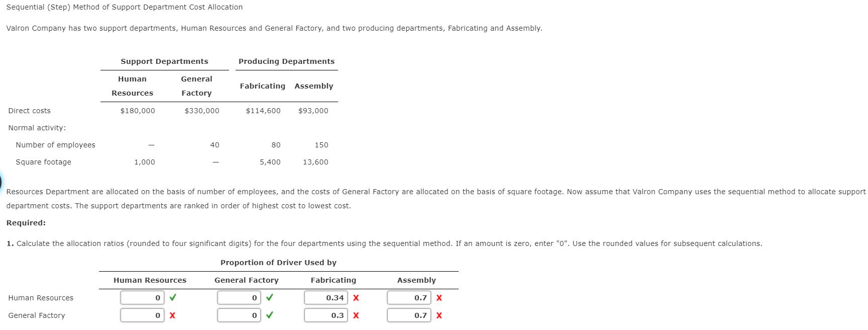Click the green checkmark on General Factory self-allocation row

click(x=270, y=315)
